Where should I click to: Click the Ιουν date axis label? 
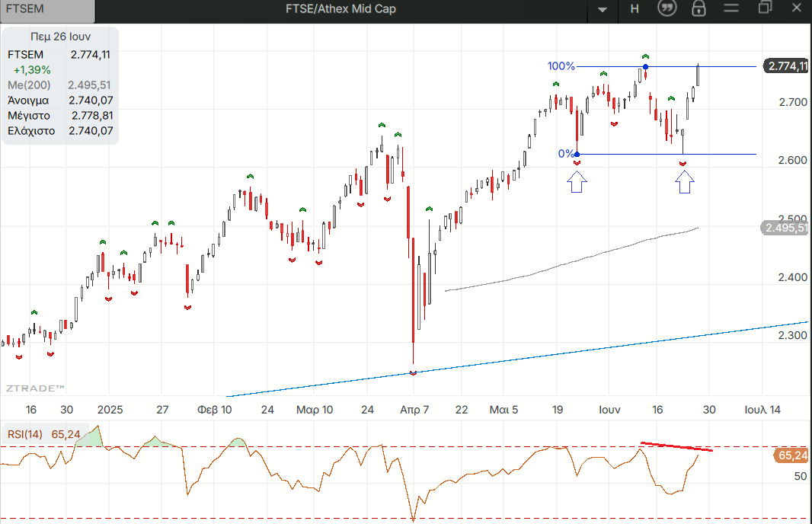(x=609, y=410)
